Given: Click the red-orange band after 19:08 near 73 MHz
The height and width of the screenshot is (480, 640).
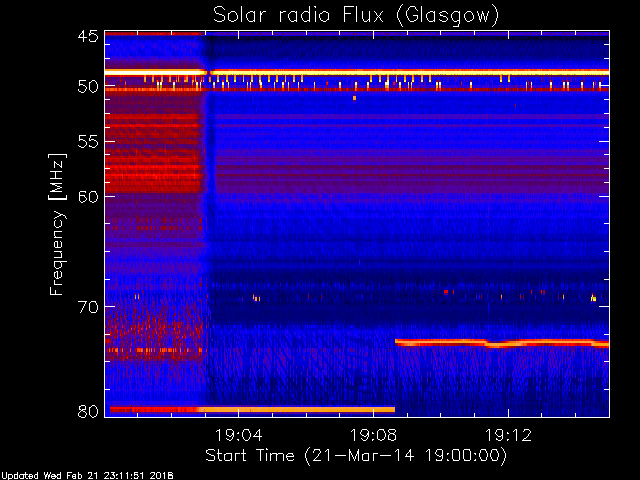Looking at the screenshot, I should [x=502, y=343].
